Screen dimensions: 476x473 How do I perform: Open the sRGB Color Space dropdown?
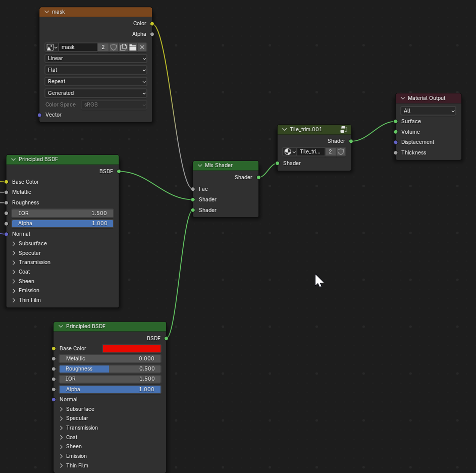click(114, 104)
